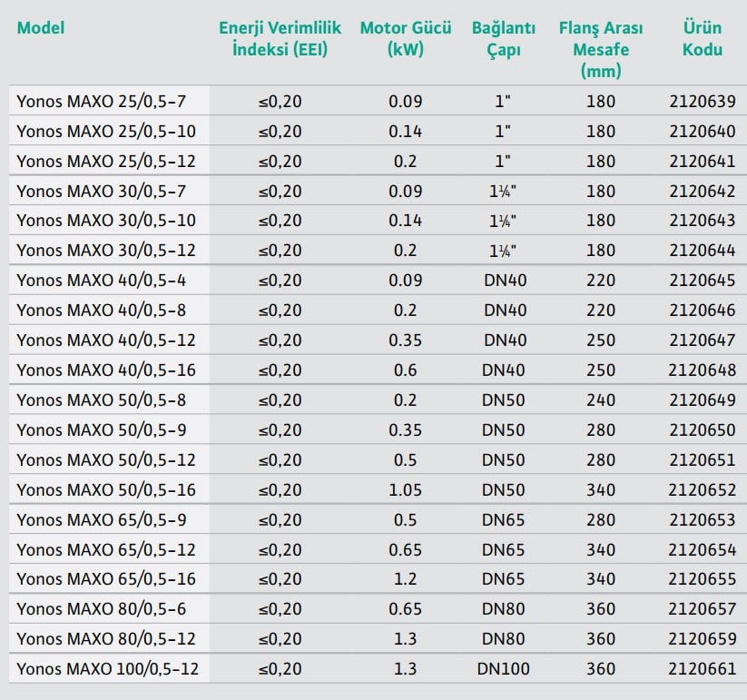
Task: Click product code 2120649
Action: [x=703, y=399]
